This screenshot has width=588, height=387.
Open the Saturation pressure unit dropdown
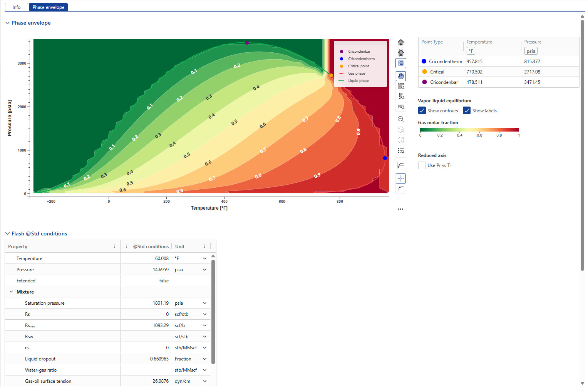tap(204, 303)
